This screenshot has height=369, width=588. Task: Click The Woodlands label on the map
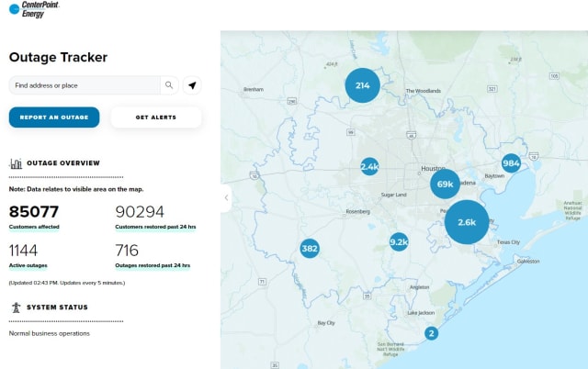click(x=424, y=91)
